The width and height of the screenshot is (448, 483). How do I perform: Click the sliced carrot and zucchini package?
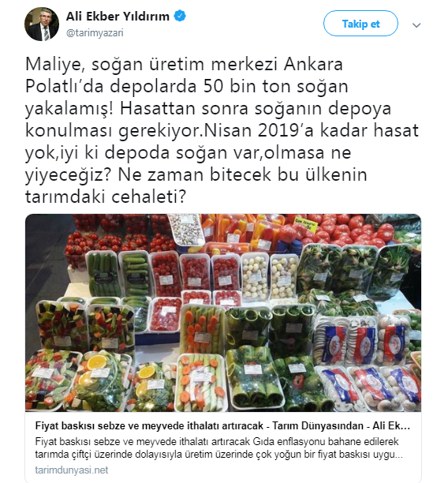point(202,328)
